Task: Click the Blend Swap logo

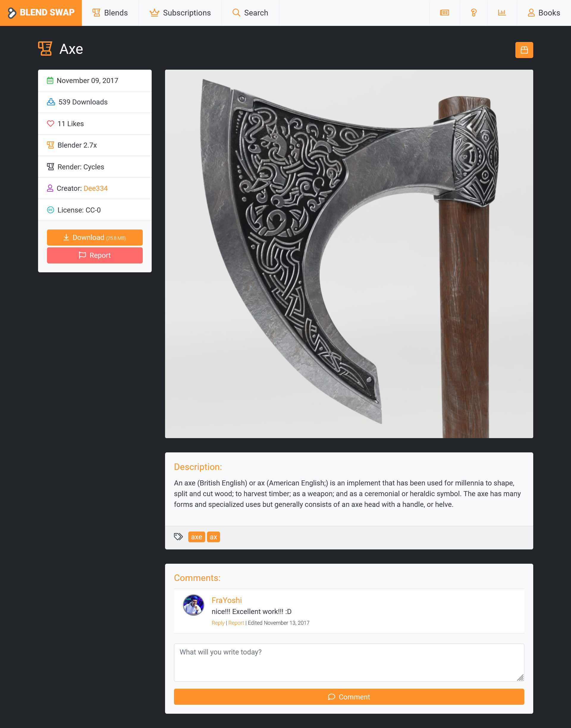Action: coord(41,13)
